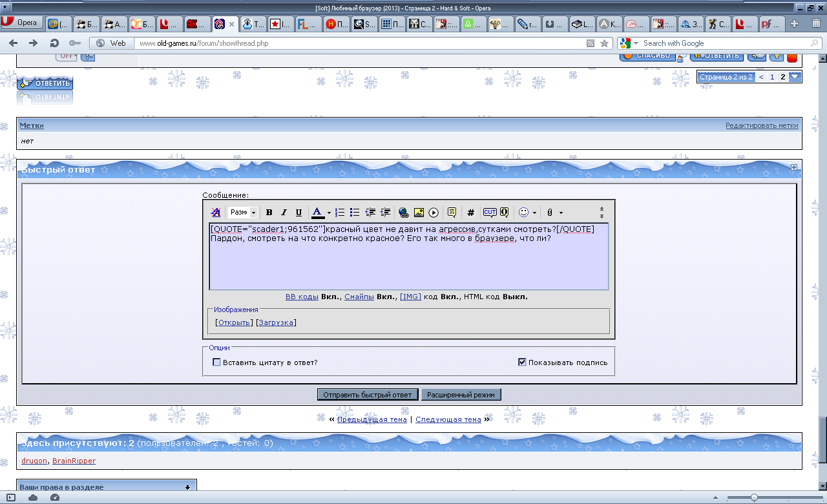Open the '[IMG]' code link
The image size is (827, 504).
click(x=410, y=297)
